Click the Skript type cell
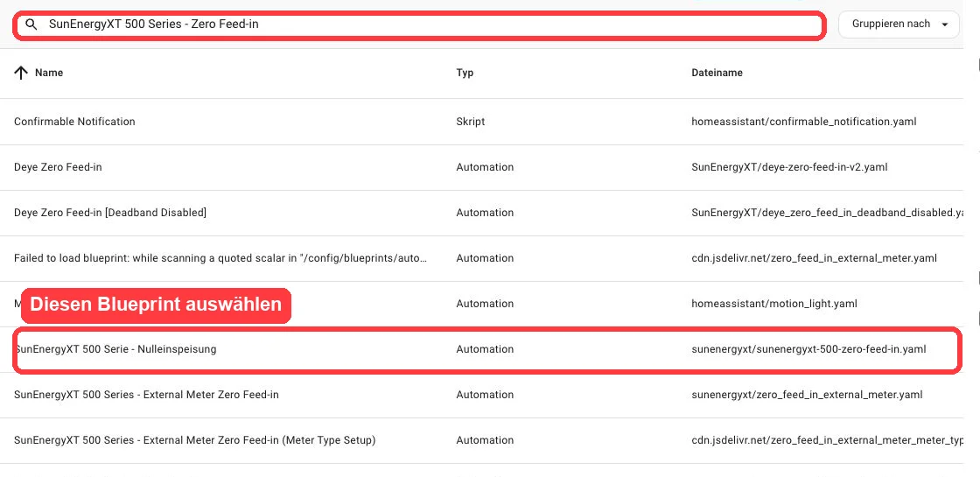 [471, 122]
